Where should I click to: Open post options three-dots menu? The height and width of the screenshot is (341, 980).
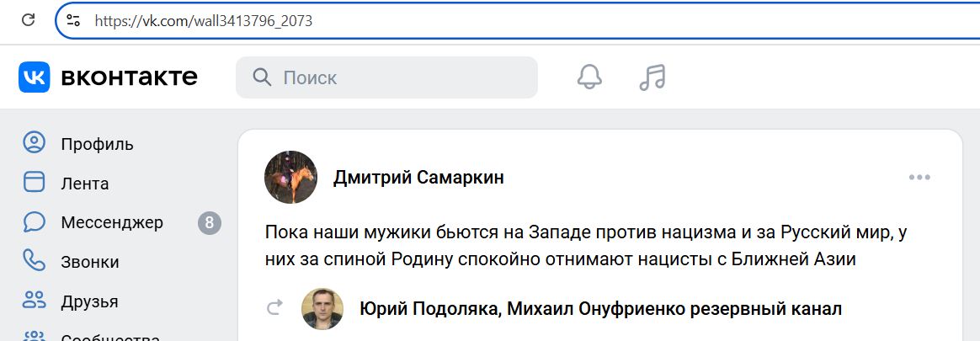[x=919, y=178]
